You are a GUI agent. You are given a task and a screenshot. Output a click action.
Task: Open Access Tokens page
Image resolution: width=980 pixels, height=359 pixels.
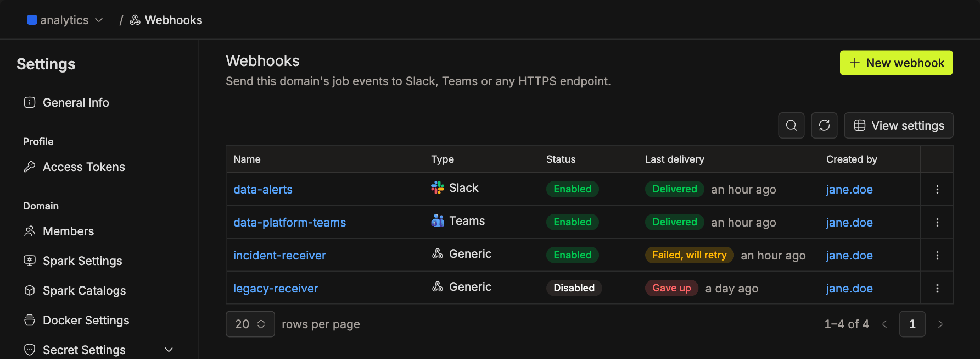tap(84, 167)
